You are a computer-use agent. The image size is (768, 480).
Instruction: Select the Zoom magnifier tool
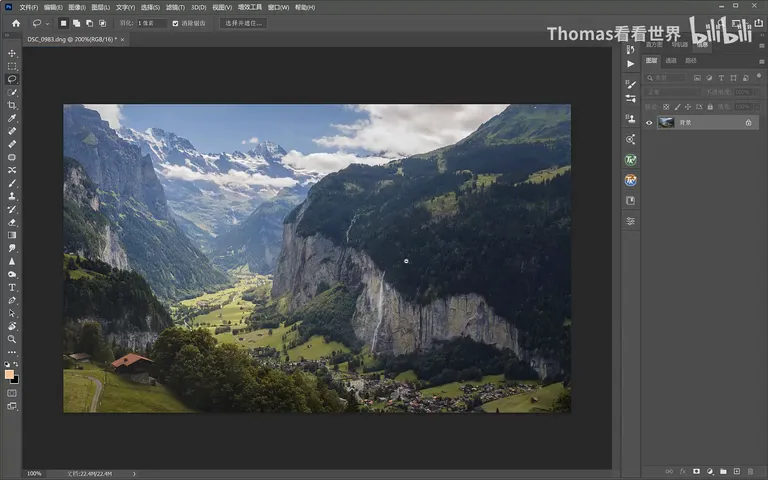click(12, 339)
